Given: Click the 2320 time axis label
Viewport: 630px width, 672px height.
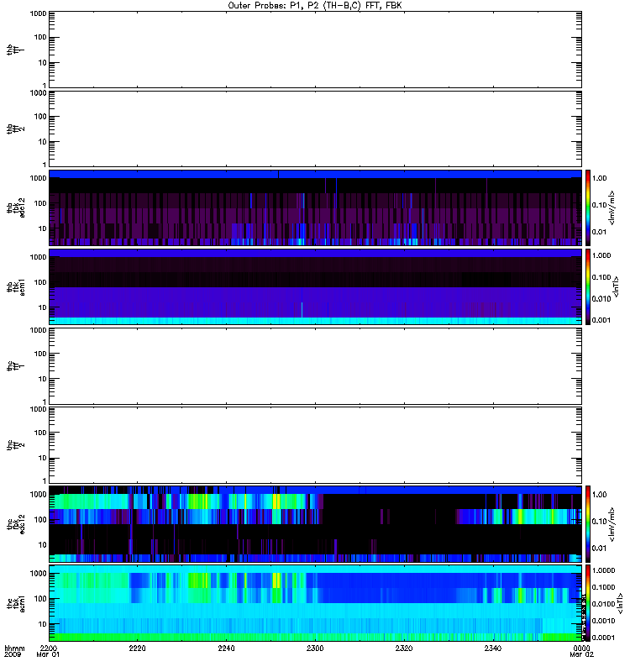Looking at the screenshot, I should click(x=404, y=648).
